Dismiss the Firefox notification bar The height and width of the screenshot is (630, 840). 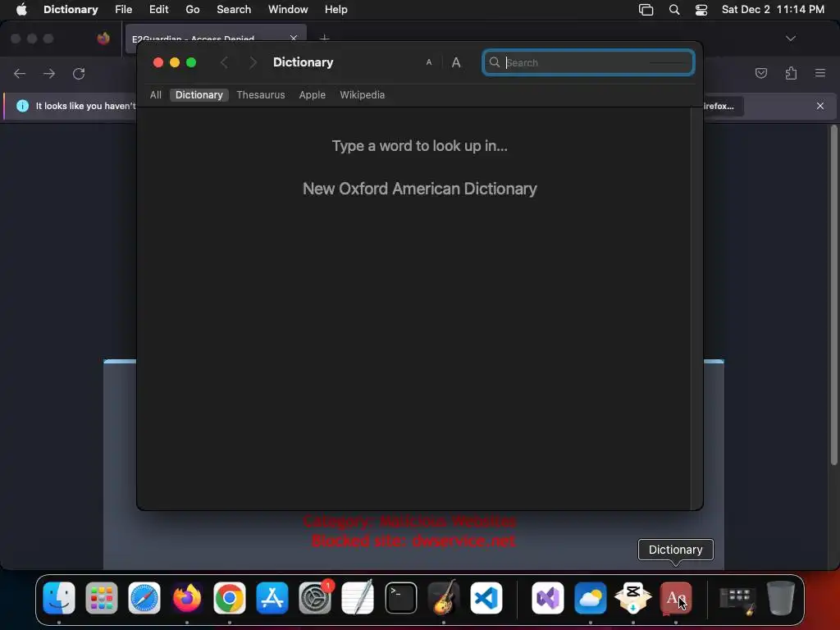(x=820, y=106)
